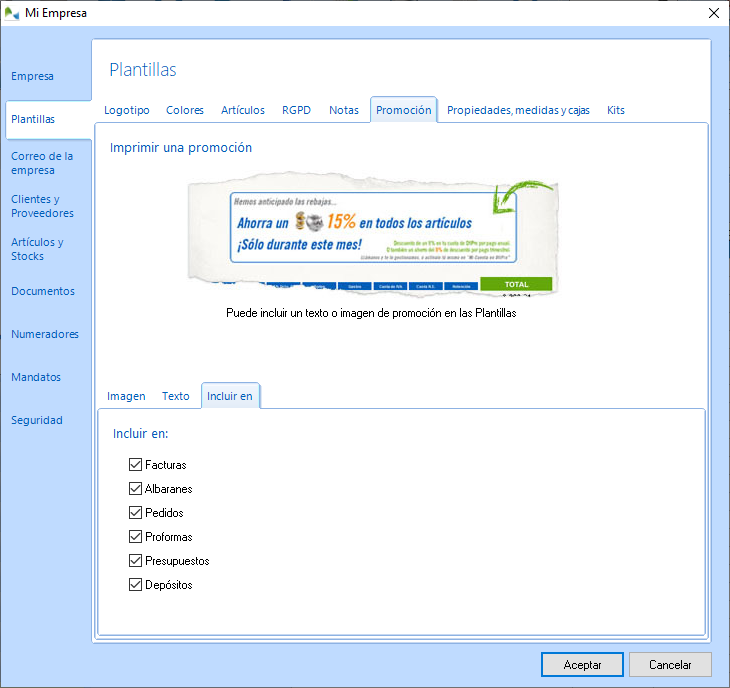Switch to the Logotipo tab
Screen dimensions: 730x688
coord(127,110)
